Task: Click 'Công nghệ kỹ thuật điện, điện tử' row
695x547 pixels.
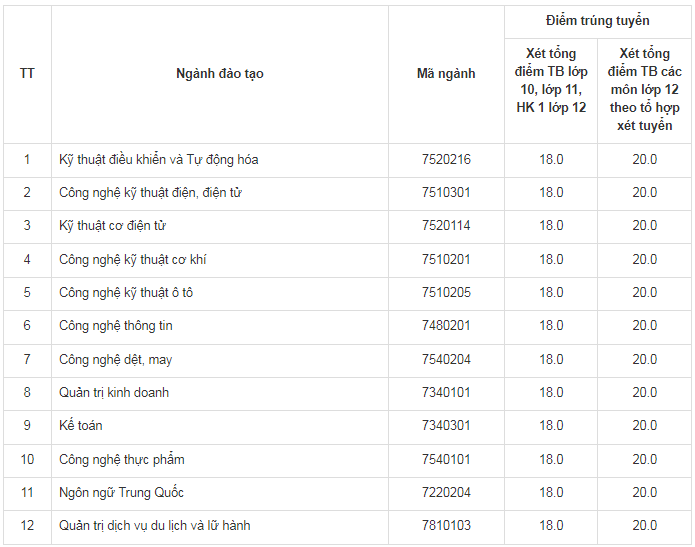Action: pyautogui.click(x=150, y=192)
